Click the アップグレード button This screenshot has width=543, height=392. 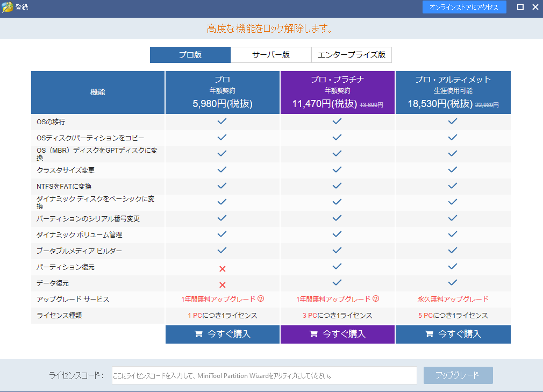coord(458,375)
